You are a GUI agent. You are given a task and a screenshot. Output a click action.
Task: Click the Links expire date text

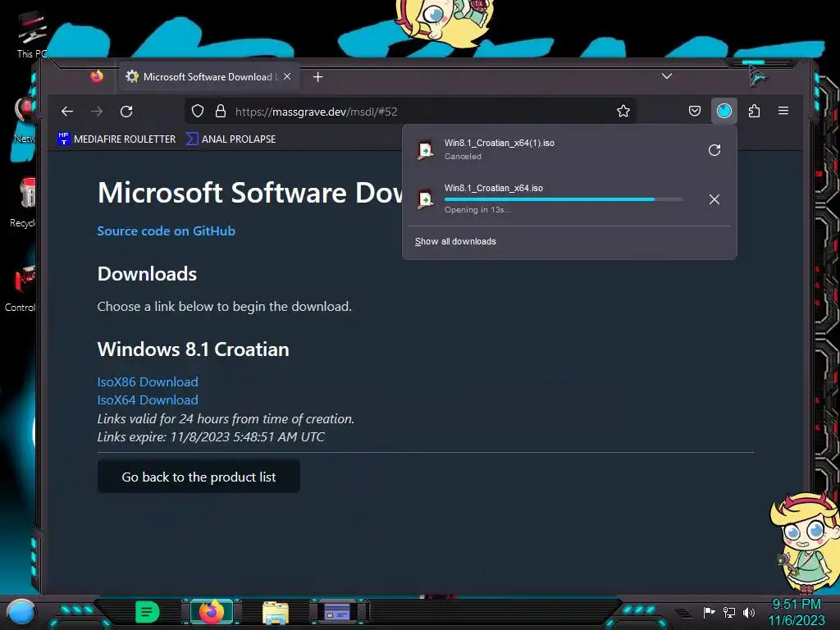click(211, 437)
